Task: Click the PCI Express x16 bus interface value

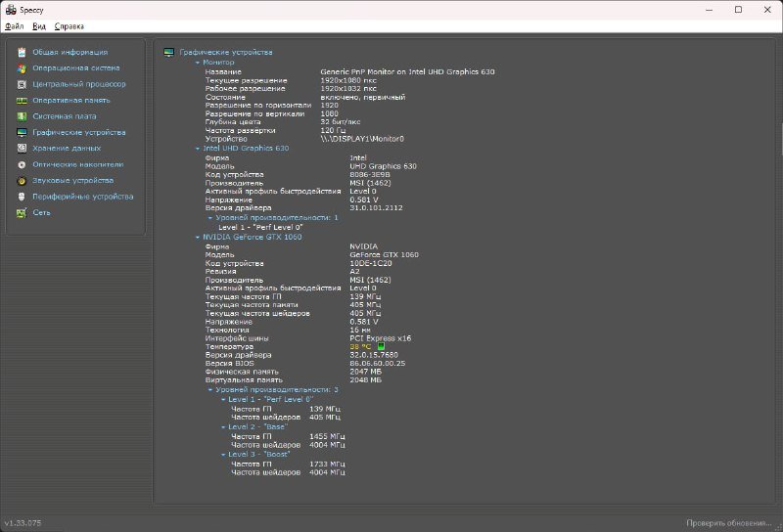Action: pyautogui.click(x=381, y=337)
